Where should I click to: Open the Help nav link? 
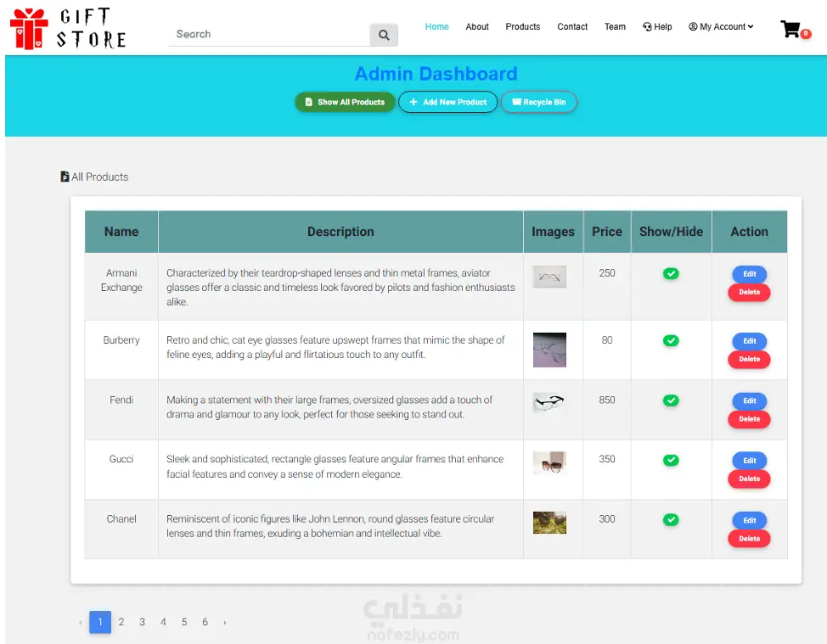coord(657,26)
